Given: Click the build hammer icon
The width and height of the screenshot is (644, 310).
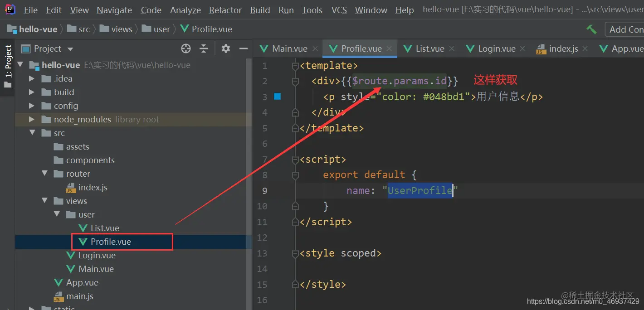Looking at the screenshot, I should pyautogui.click(x=591, y=29).
